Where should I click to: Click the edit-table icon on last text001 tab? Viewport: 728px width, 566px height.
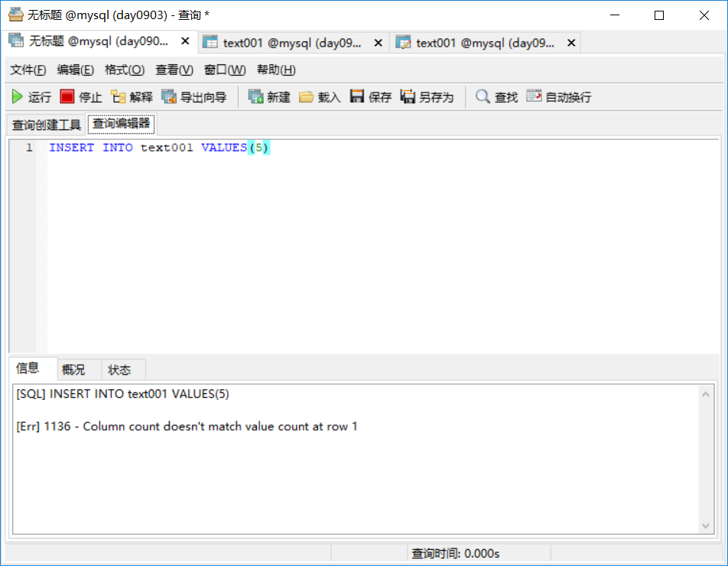(403, 42)
